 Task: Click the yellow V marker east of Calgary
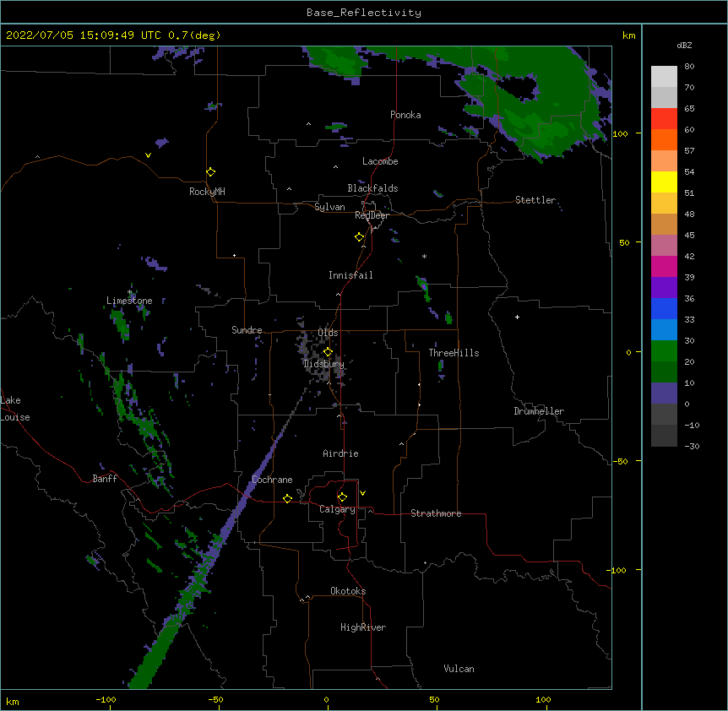(x=362, y=493)
